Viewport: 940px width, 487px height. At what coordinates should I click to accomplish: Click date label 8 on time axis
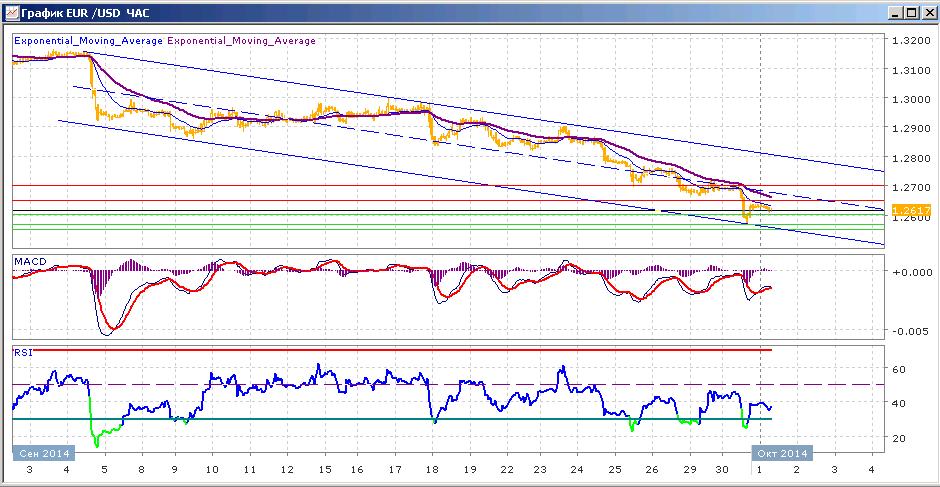(x=142, y=470)
